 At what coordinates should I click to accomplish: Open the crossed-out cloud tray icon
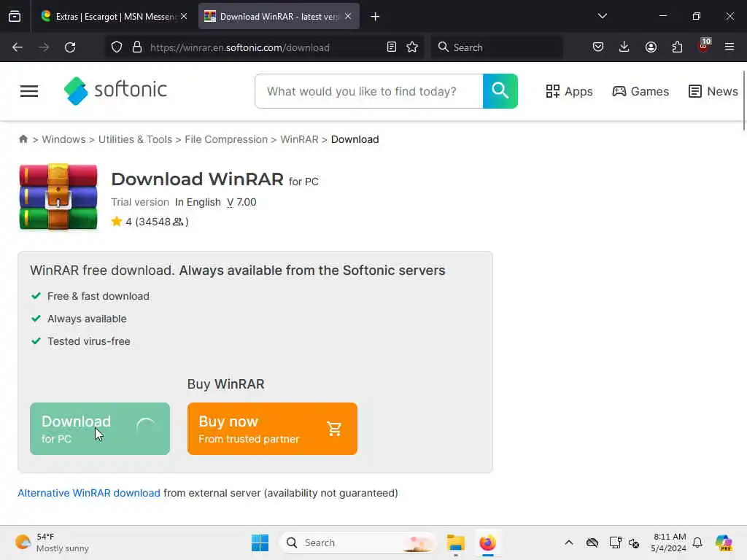[592, 542]
